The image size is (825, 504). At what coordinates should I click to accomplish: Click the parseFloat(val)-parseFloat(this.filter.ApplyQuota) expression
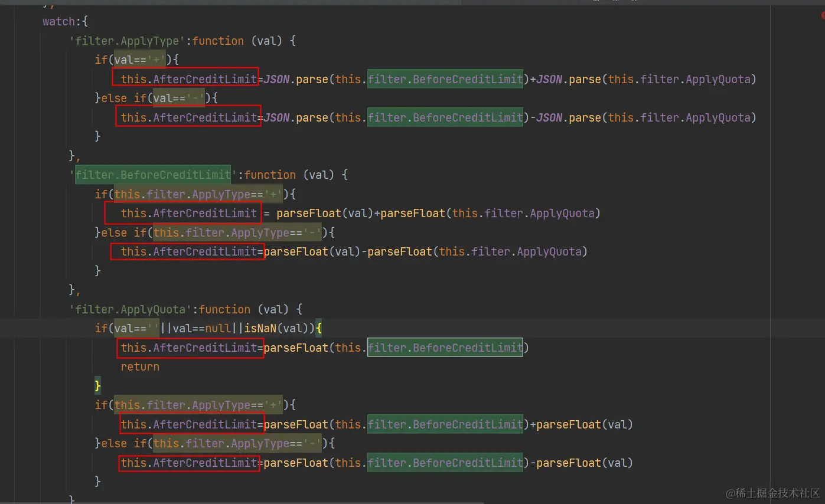[425, 251]
